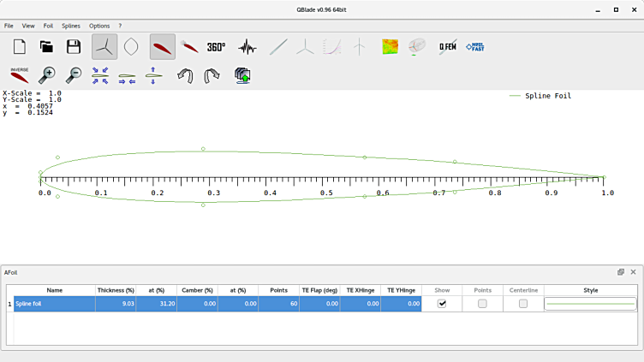Click the Thickness (%) column header
Screen dimensions: 644x362
tap(116, 291)
